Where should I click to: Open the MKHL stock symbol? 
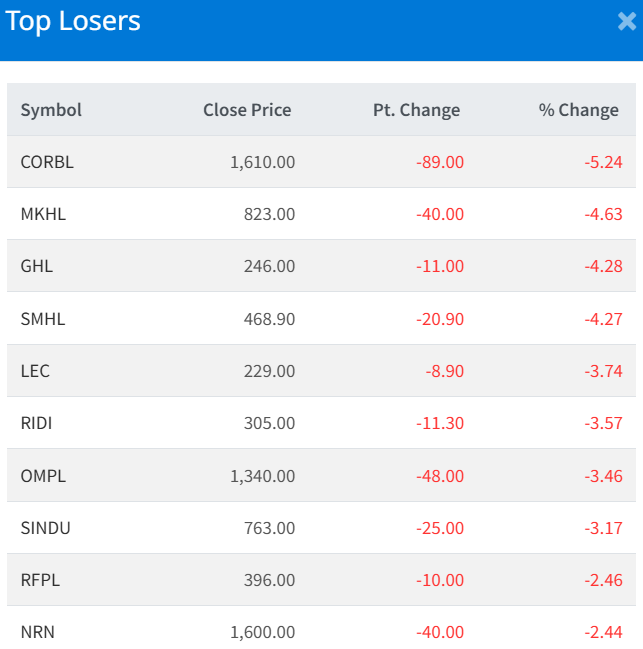coord(43,214)
